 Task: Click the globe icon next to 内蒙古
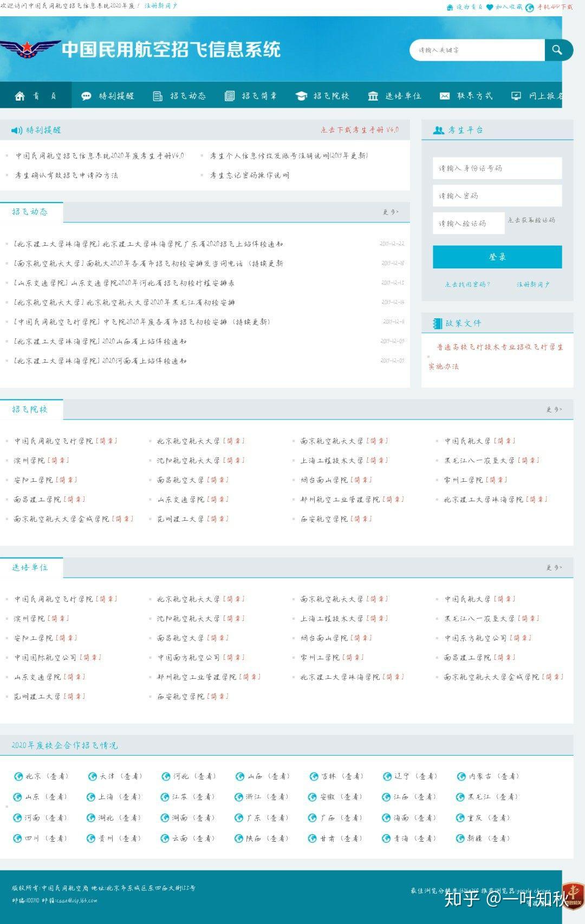click(461, 776)
